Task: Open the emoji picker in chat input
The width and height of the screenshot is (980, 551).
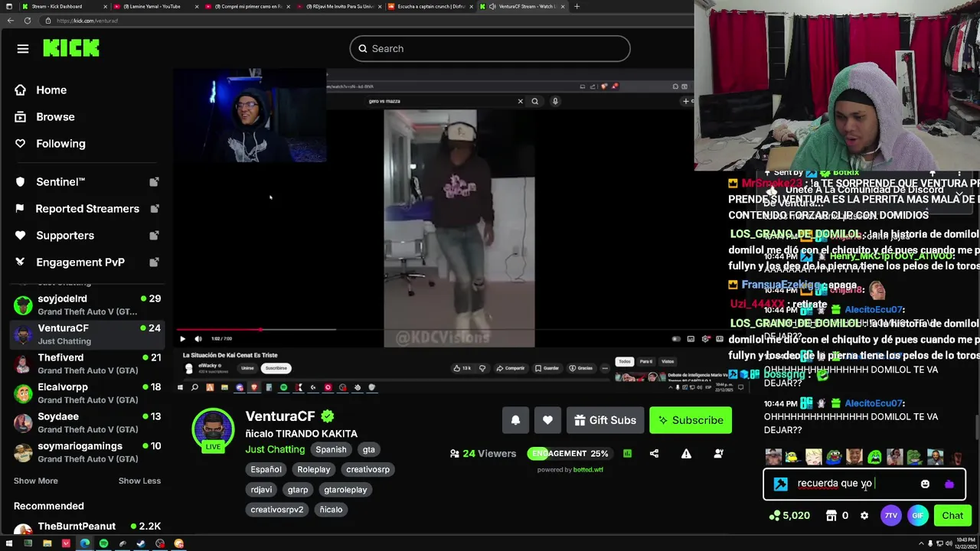Action: pyautogui.click(x=925, y=484)
